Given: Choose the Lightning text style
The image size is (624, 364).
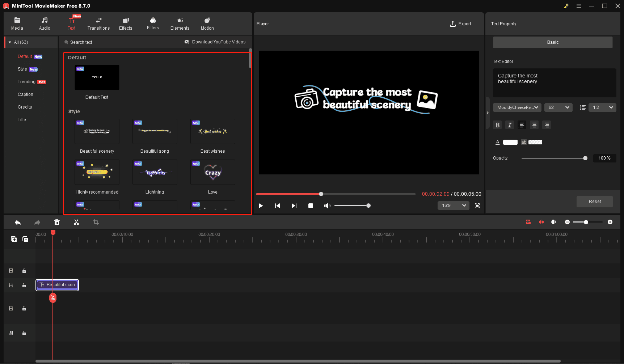Looking at the screenshot, I should pos(155,172).
